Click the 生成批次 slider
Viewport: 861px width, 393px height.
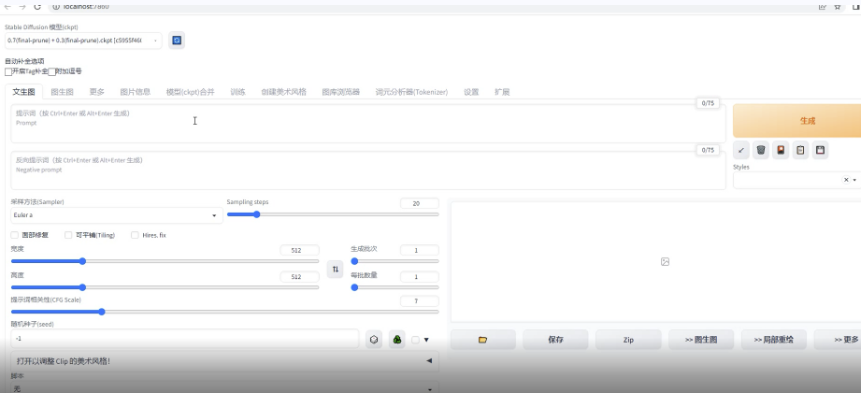[395, 261]
